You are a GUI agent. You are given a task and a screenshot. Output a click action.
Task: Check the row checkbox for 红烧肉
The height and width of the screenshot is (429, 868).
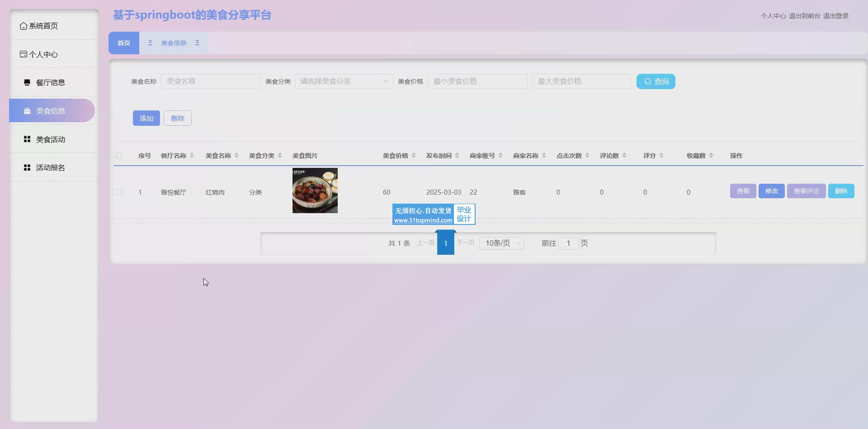coord(119,192)
